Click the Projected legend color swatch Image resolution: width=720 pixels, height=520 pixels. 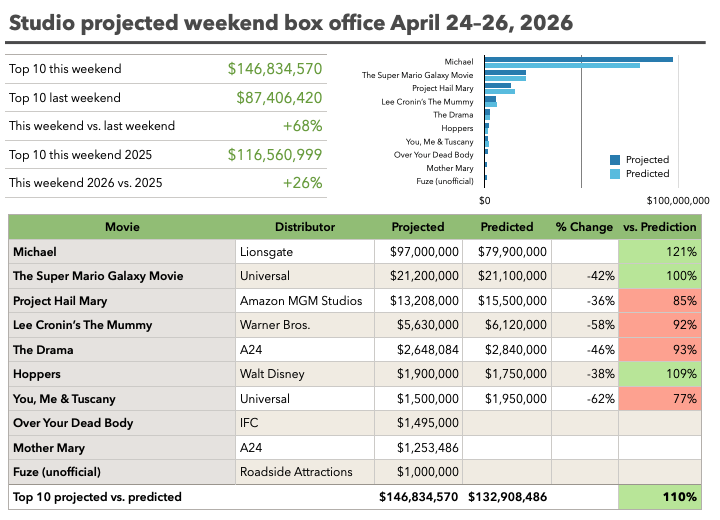coord(617,160)
